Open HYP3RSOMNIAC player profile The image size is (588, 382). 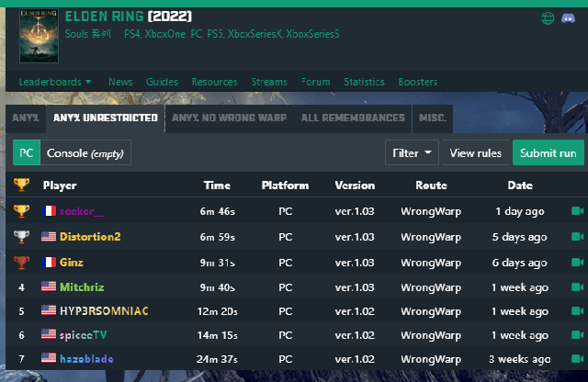click(104, 310)
